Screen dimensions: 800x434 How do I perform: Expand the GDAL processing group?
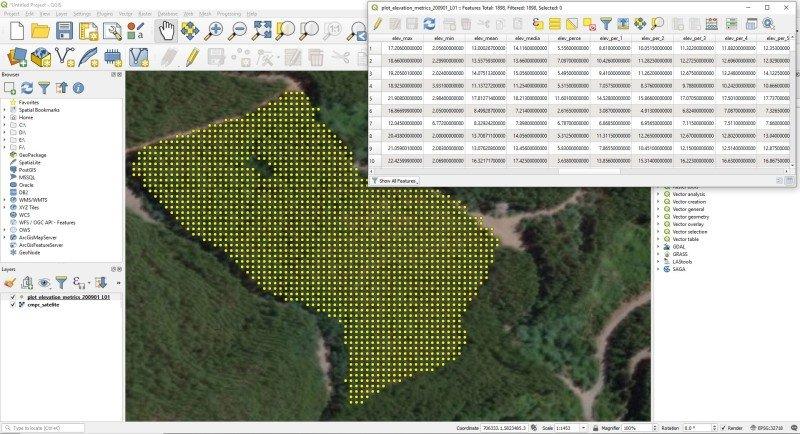coord(658,247)
